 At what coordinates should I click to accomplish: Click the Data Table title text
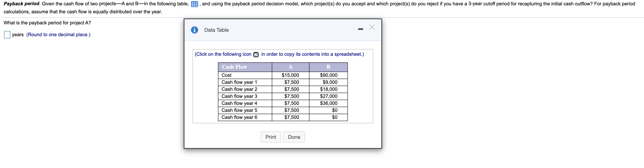(x=216, y=30)
